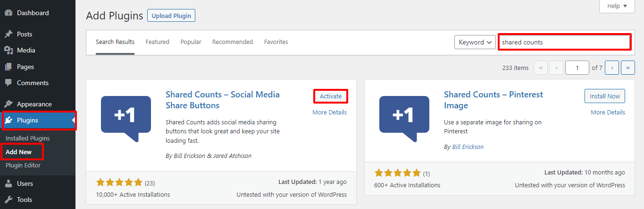644x209 pixels.
Task: Click '10,000+ Active Installations' text
Action: click(133, 195)
